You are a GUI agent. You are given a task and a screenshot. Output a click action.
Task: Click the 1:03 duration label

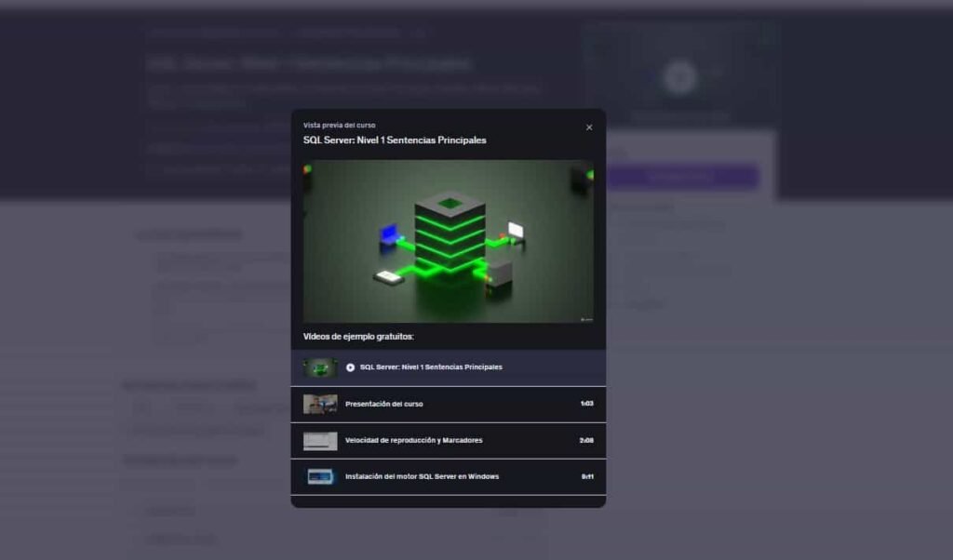(586, 404)
